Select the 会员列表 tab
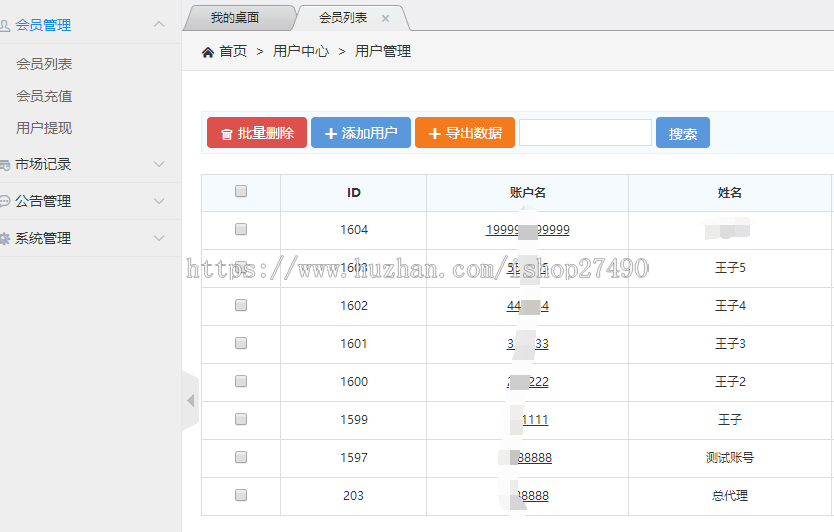Viewport: 834px width, 532px height. [x=343, y=18]
